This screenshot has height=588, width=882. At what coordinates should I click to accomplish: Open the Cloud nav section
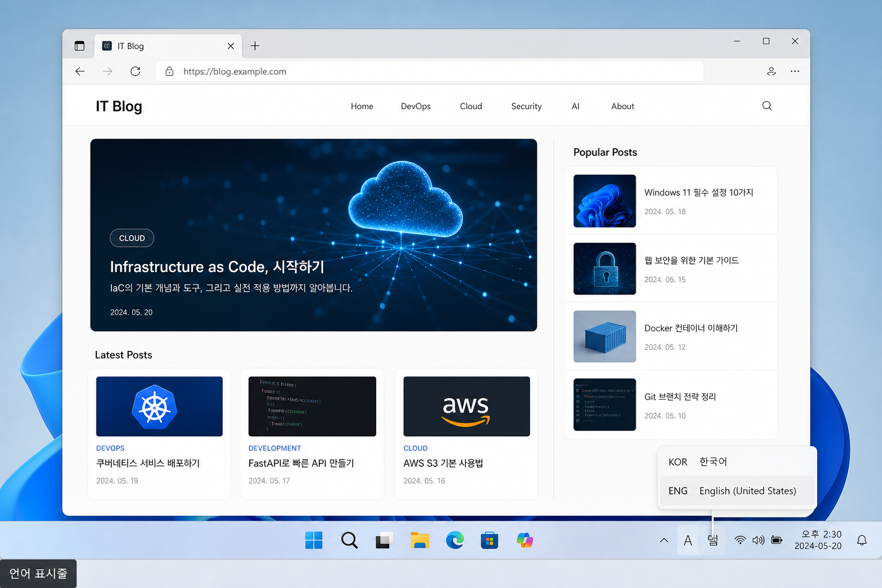[471, 106]
